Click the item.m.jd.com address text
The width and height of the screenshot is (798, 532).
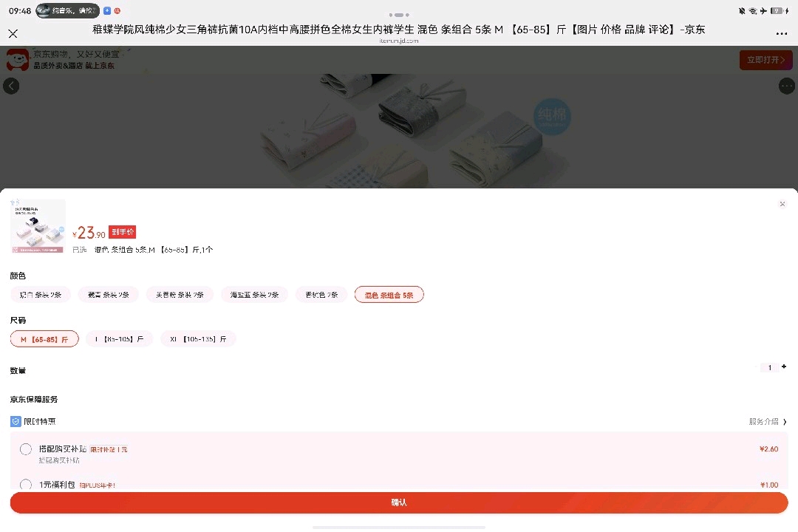(x=399, y=41)
